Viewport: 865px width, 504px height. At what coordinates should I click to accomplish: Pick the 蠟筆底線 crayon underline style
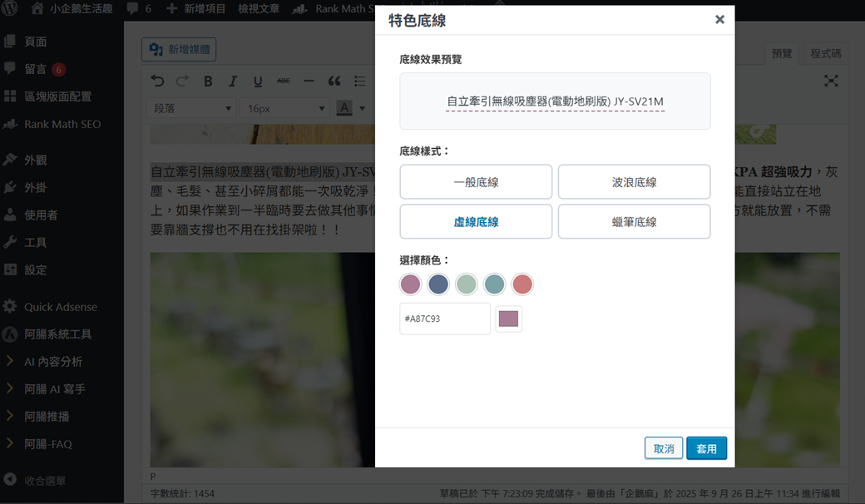[634, 222]
